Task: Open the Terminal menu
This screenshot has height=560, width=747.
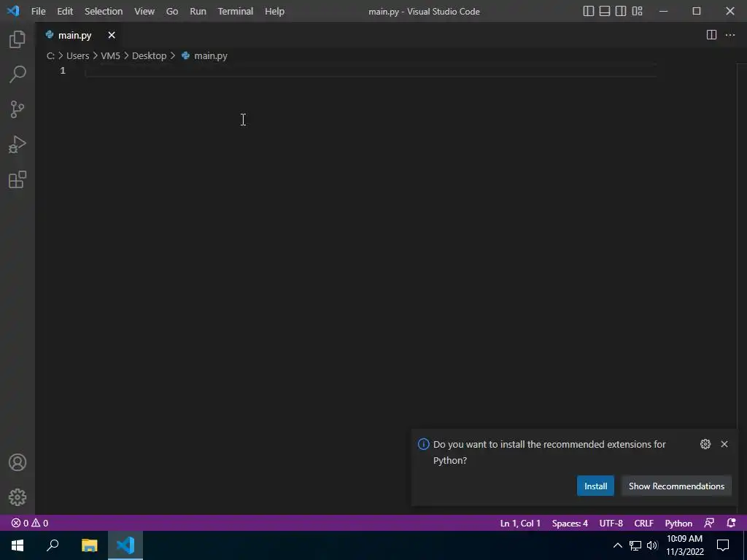Action: (236, 11)
